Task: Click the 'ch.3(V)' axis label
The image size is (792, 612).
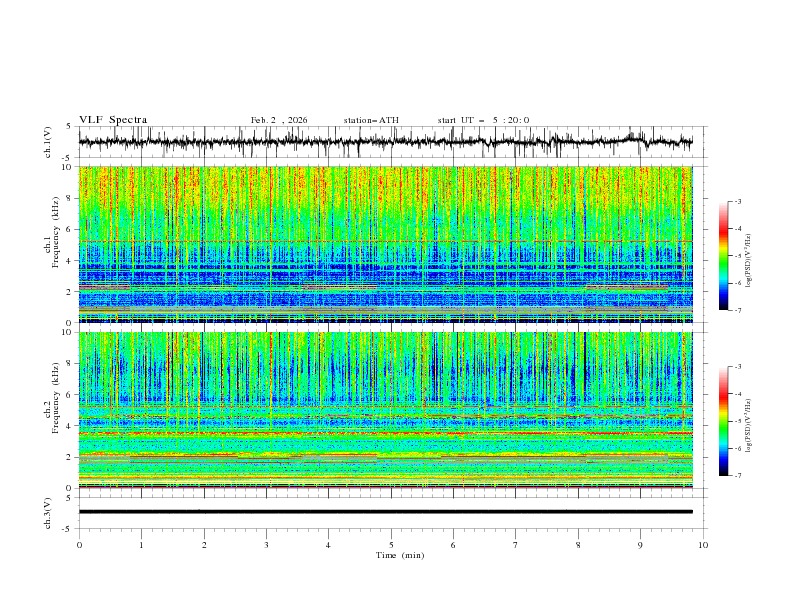Action: (x=48, y=513)
